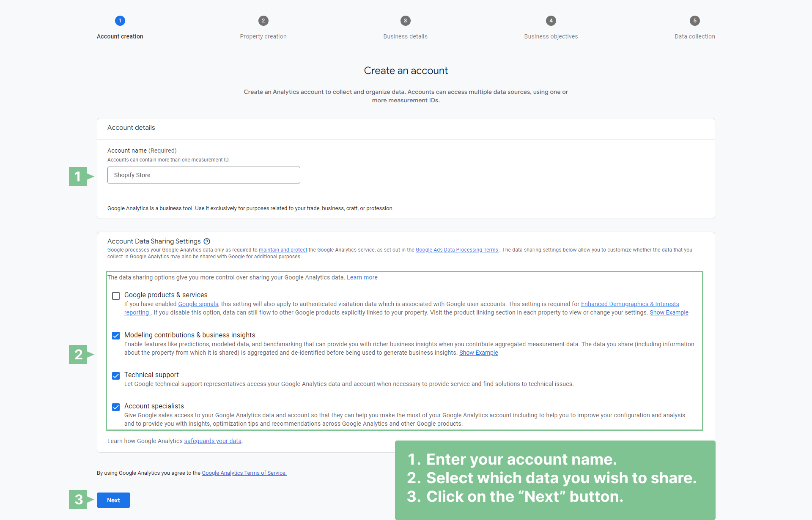Click the Account Data Sharing Settings title

click(x=154, y=241)
